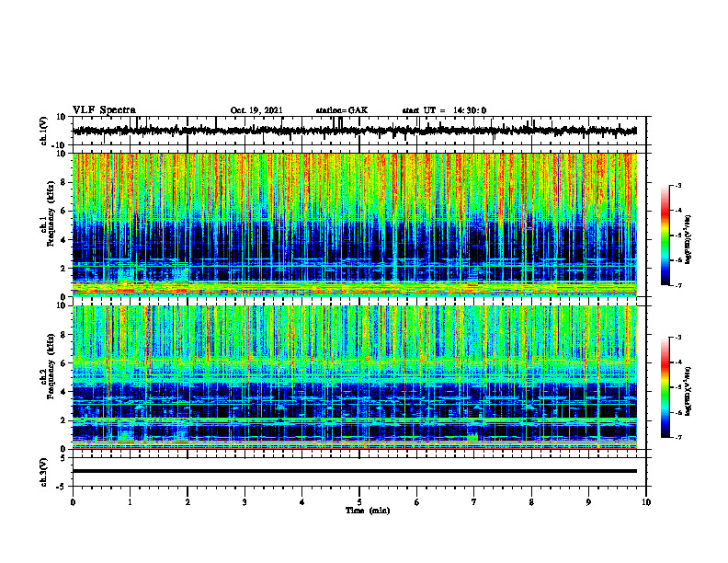The image size is (728, 563).
Task: Click the '-7' label on ch.2 color scale
Action: [x=677, y=438]
